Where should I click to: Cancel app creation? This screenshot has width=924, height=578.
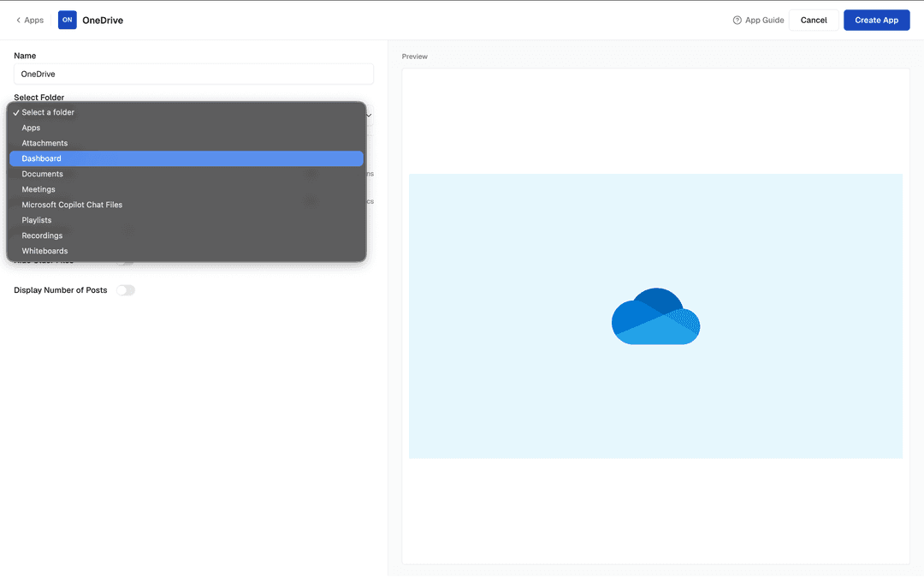[x=814, y=20]
